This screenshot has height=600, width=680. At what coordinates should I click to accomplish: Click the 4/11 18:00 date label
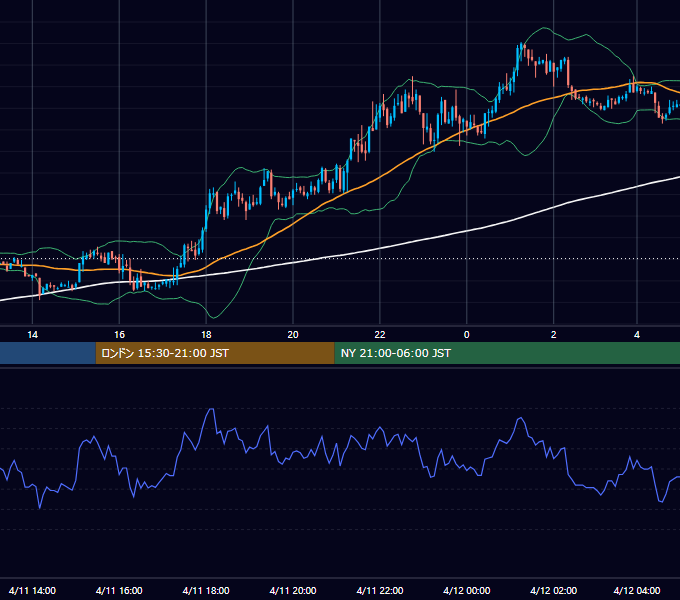[206, 590]
